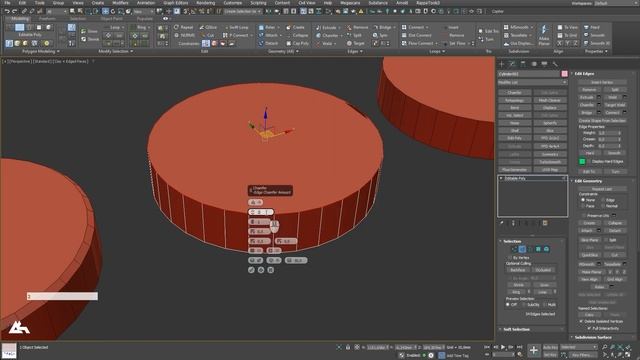Choose Face constraint radio button
The image size is (640, 360).
tap(583, 206)
